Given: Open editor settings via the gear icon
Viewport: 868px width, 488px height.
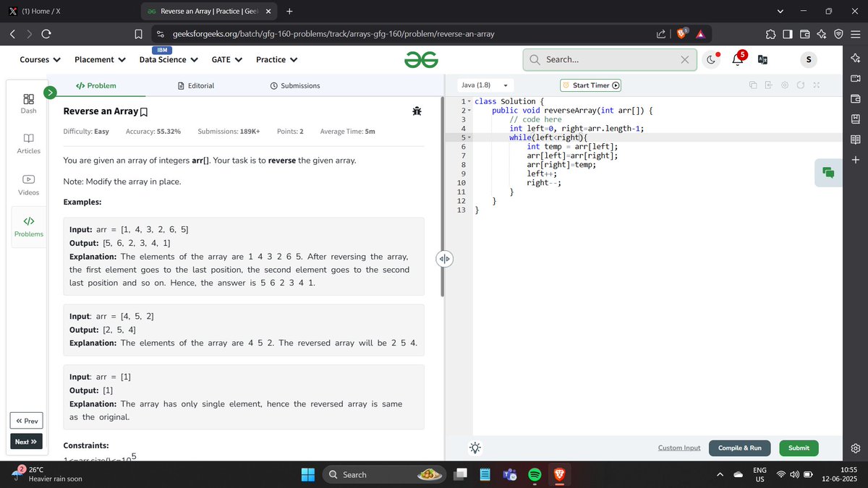Looking at the screenshot, I should click(785, 85).
